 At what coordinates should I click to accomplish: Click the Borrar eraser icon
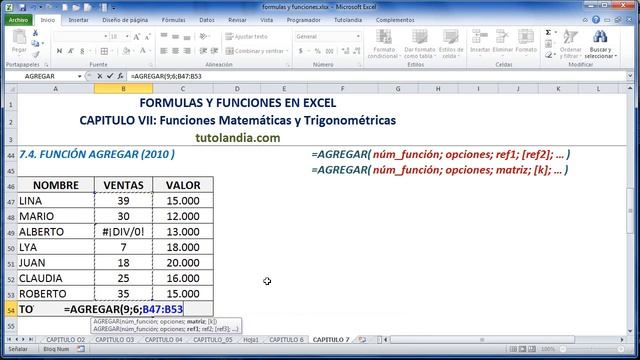coord(549,54)
